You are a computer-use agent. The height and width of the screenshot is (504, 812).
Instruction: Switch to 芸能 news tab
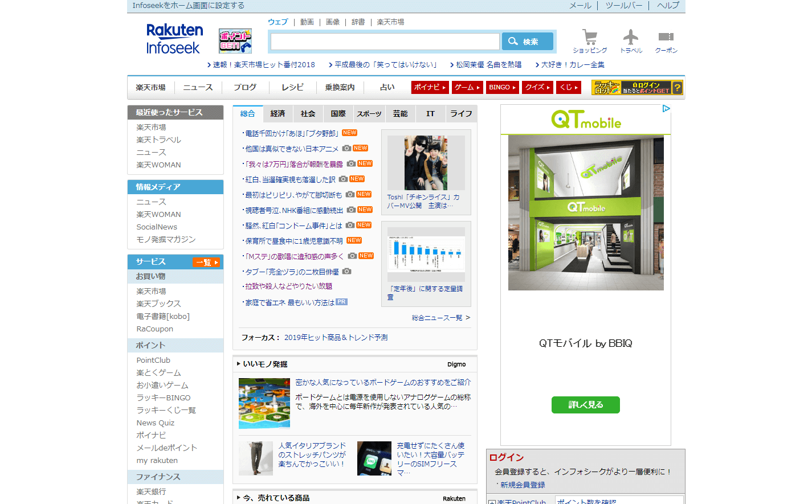click(x=400, y=114)
